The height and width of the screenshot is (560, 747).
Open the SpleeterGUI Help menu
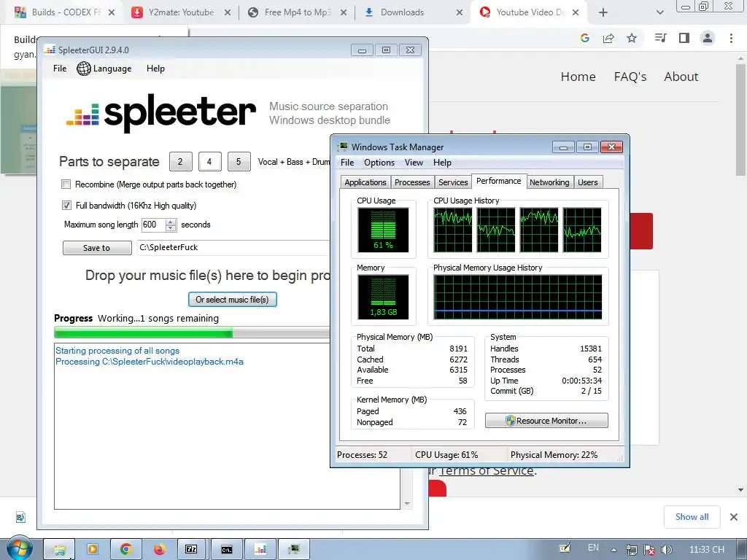pyautogui.click(x=155, y=68)
